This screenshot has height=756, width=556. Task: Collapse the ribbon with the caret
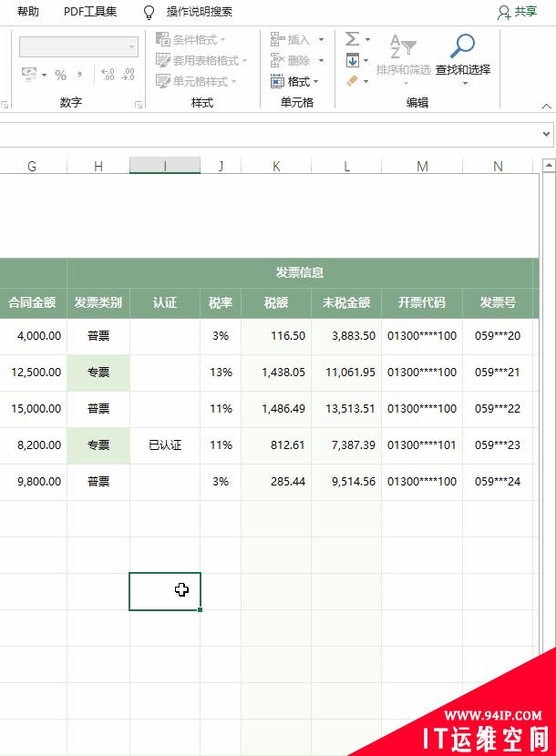[546, 106]
